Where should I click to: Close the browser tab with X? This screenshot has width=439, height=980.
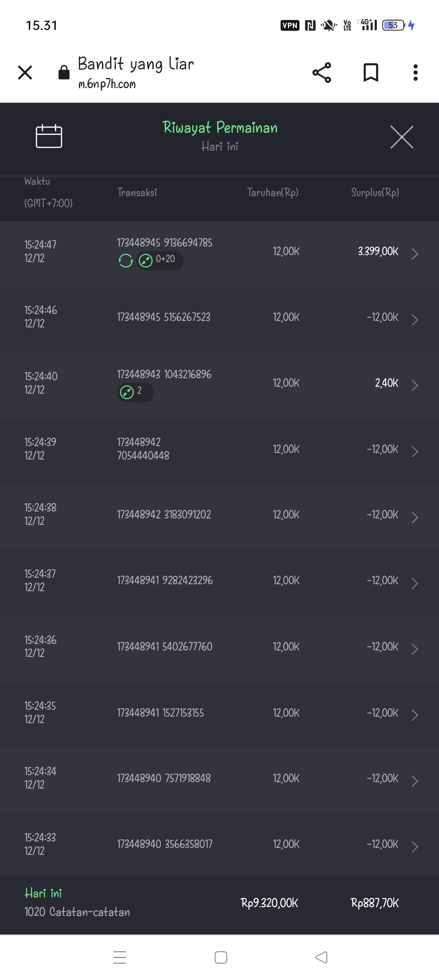[25, 73]
